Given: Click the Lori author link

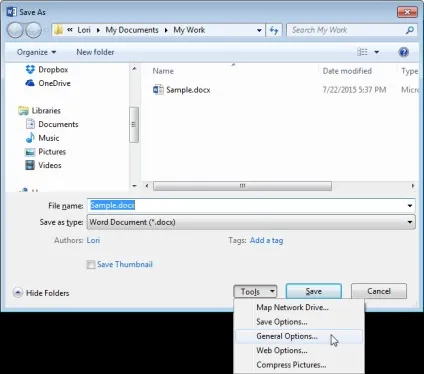Looking at the screenshot, I should coord(93,240).
